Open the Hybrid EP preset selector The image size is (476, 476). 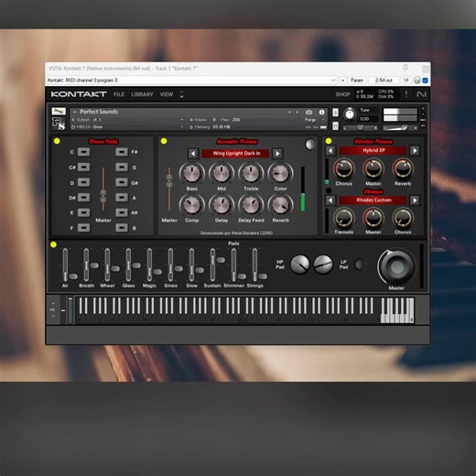click(x=373, y=150)
